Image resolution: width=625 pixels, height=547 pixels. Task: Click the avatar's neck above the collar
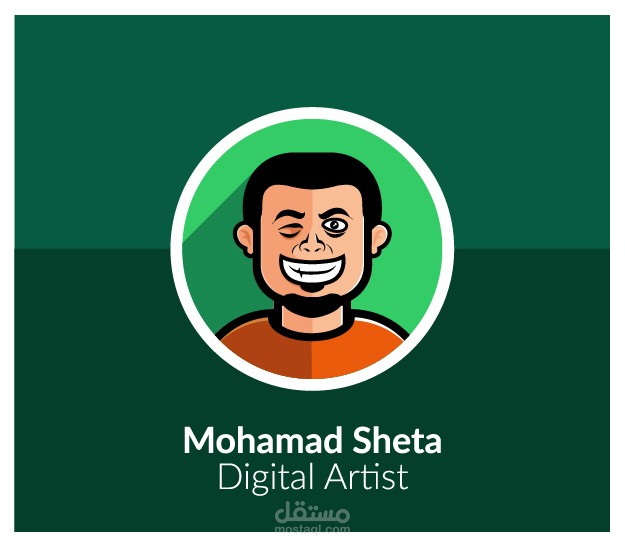[x=312, y=322]
